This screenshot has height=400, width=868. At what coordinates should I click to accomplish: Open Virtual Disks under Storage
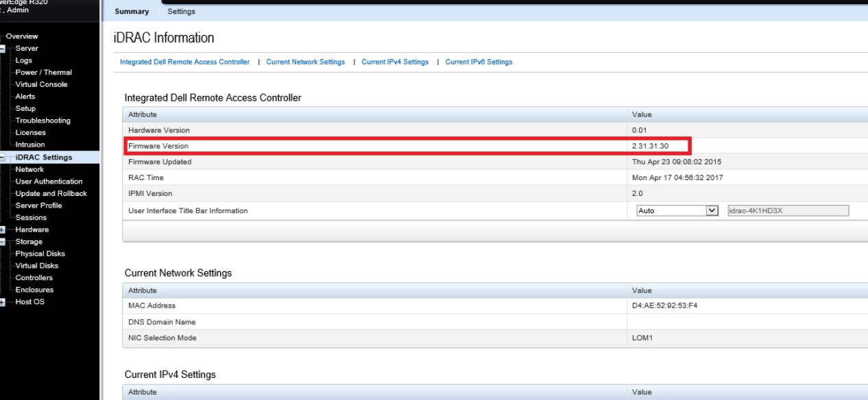[36, 266]
